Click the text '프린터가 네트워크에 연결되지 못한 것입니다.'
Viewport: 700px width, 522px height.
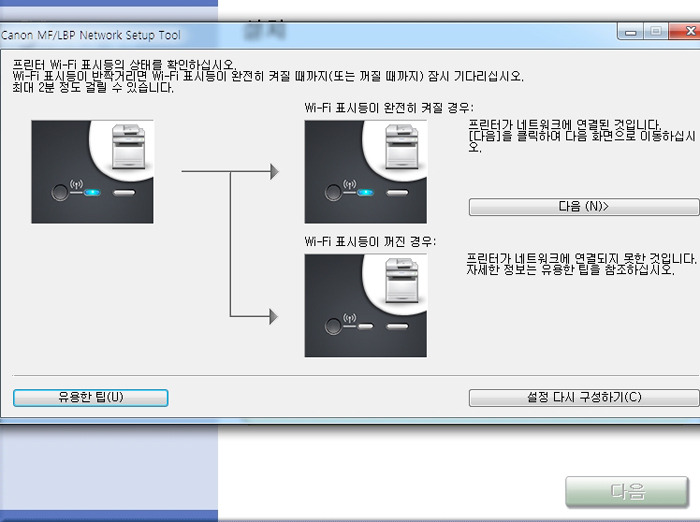[x=582, y=259]
